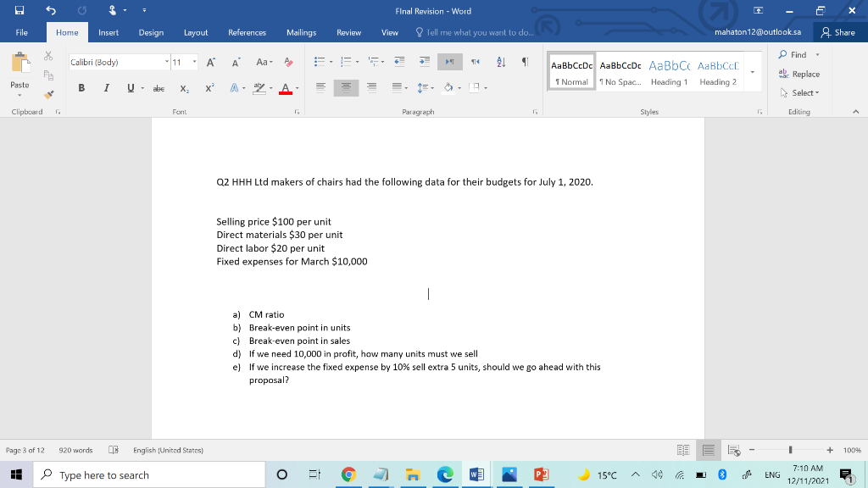The image size is (868, 488).
Task: Switch to the Mailings ribbon tab
Action: (x=302, y=32)
